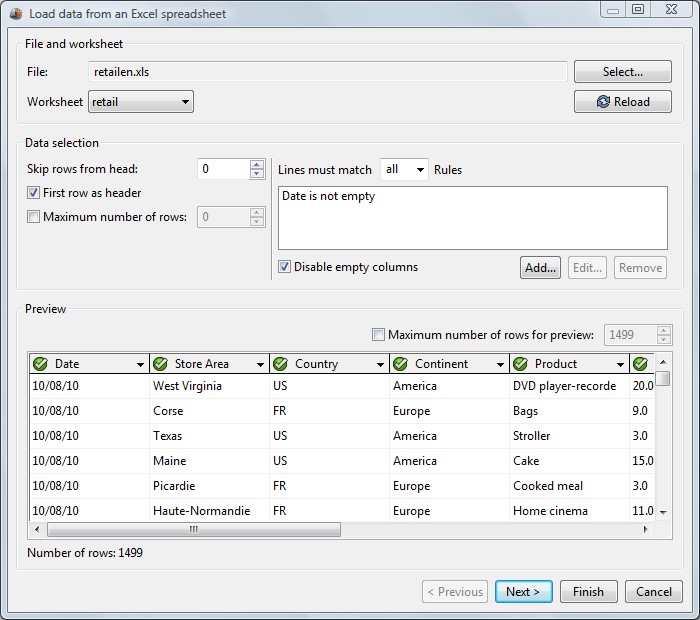Click the green check icon on Product column
The height and width of the screenshot is (620, 700).
(520, 364)
